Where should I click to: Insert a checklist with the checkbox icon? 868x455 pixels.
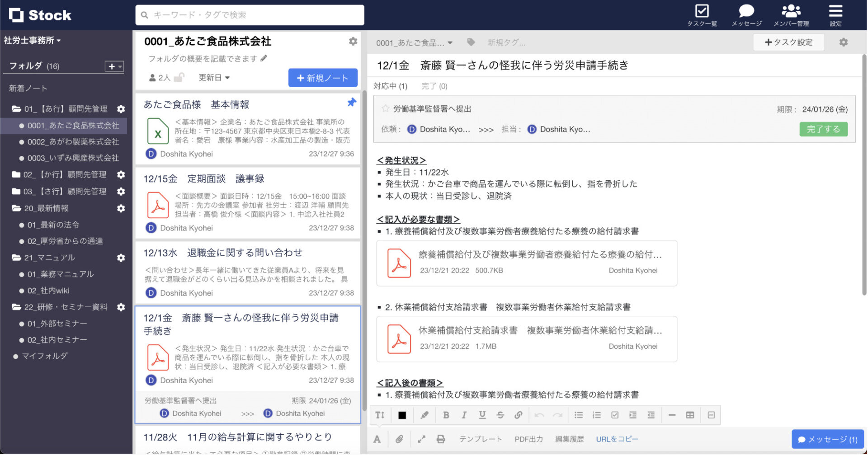click(615, 415)
